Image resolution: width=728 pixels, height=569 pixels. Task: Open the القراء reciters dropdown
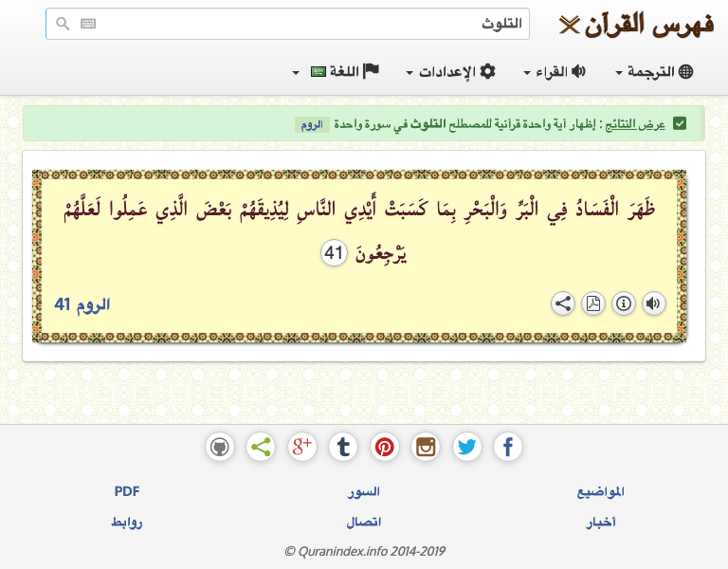pos(555,72)
